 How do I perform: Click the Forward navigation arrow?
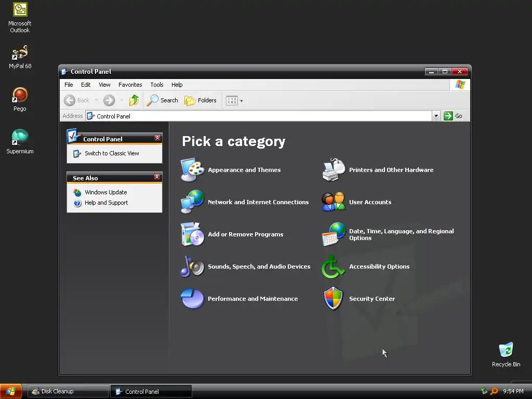pos(109,100)
